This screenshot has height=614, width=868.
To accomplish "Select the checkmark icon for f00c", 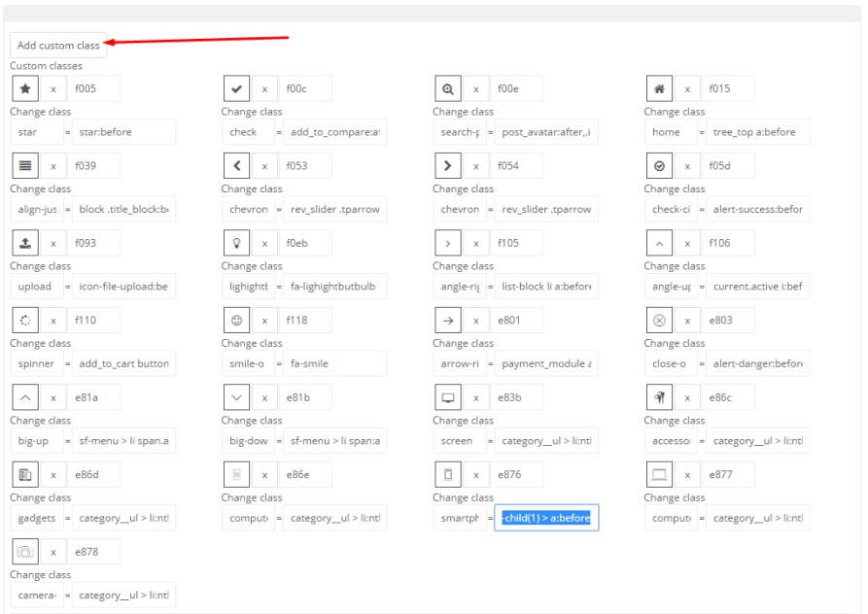I will [236, 88].
